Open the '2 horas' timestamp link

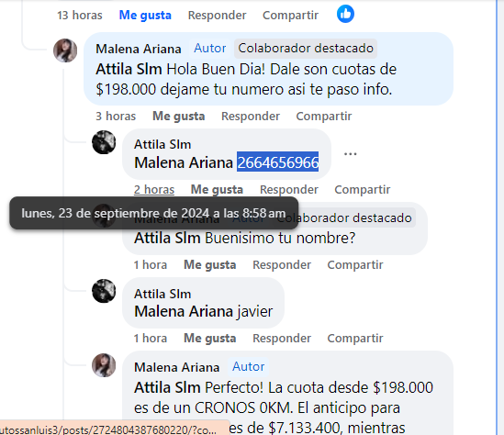[154, 190]
